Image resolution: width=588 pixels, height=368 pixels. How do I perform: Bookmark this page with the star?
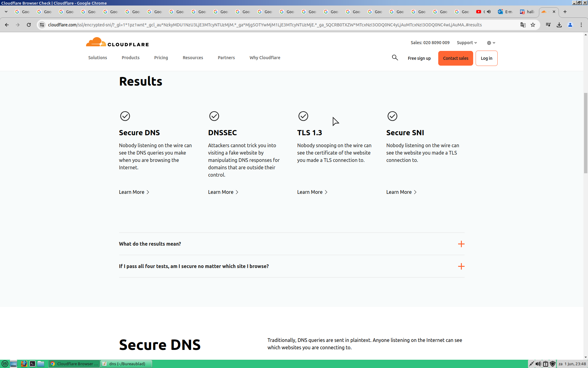tap(533, 25)
